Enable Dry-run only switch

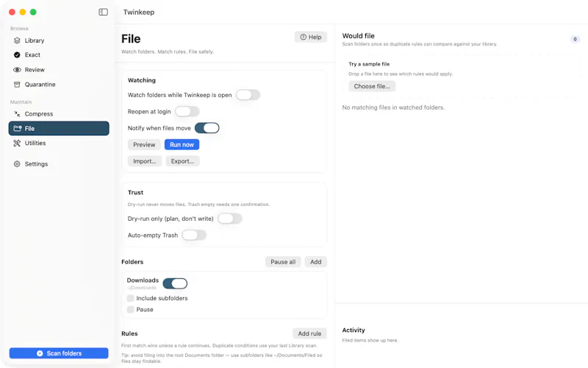point(230,219)
